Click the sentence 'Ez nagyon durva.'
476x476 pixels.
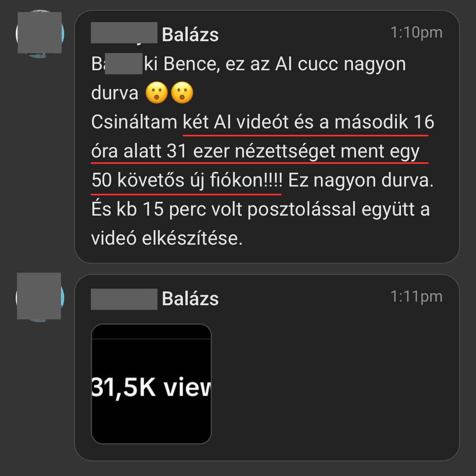[x=361, y=180]
